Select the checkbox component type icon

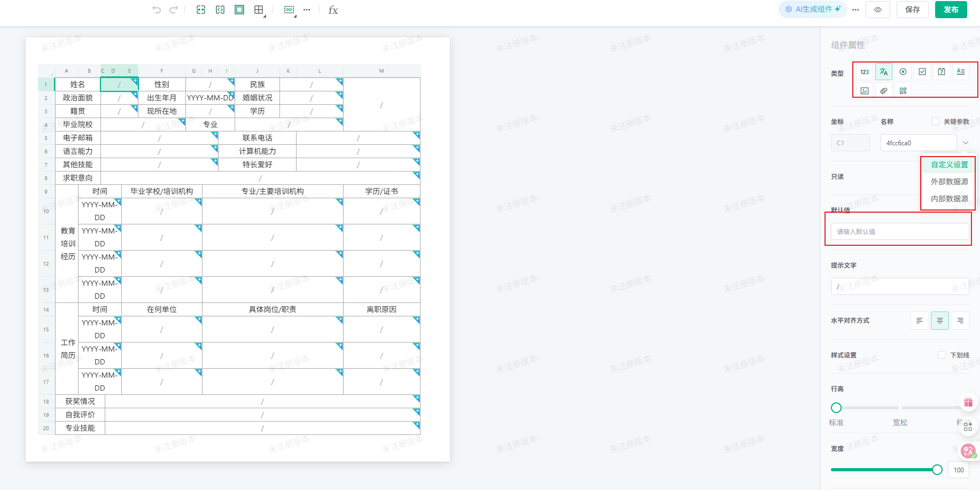tap(922, 72)
